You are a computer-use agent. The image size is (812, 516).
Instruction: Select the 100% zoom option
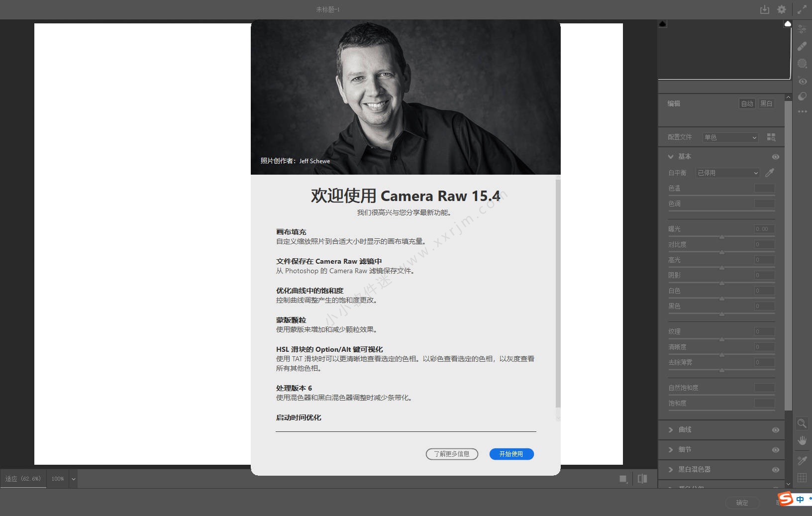(x=58, y=479)
